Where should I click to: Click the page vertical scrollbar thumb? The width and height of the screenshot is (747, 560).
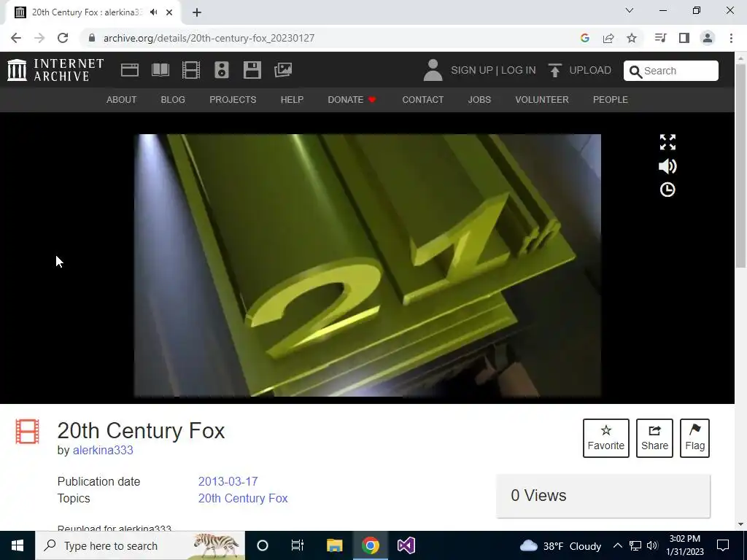pos(741,167)
